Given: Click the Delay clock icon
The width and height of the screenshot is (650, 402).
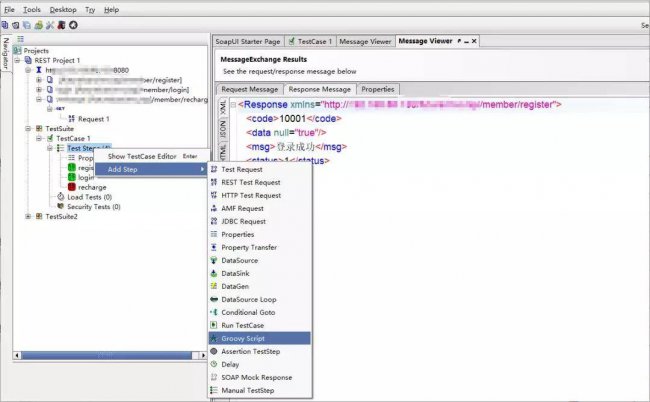Looking at the screenshot, I should click(x=214, y=364).
